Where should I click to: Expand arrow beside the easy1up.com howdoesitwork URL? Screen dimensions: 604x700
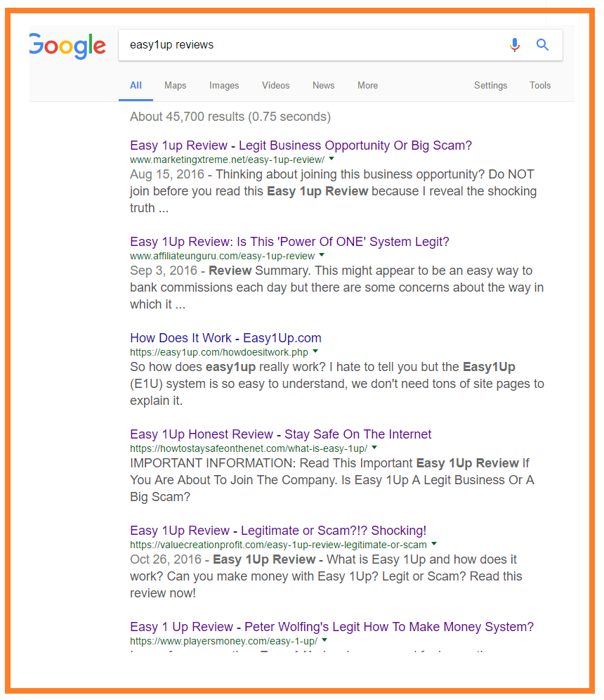point(315,351)
